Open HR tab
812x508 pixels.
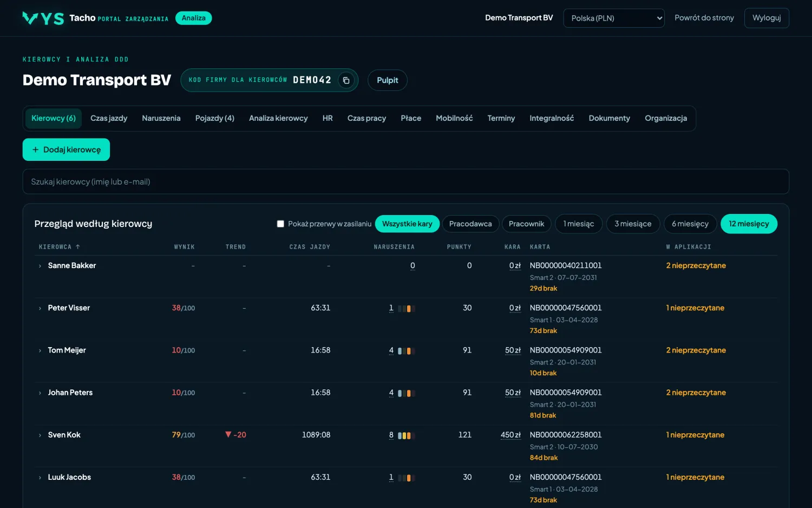[x=328, y=118]
